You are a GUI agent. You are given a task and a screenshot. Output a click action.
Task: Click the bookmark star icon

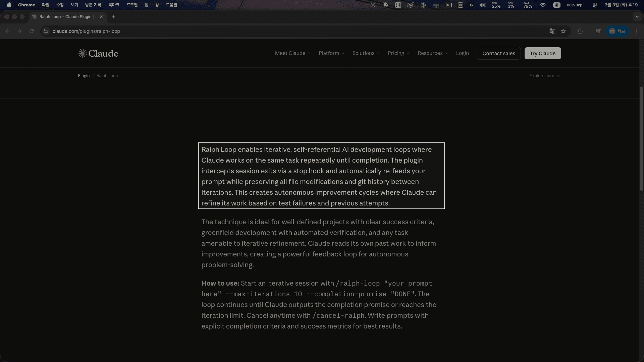[x=563, y=31]
